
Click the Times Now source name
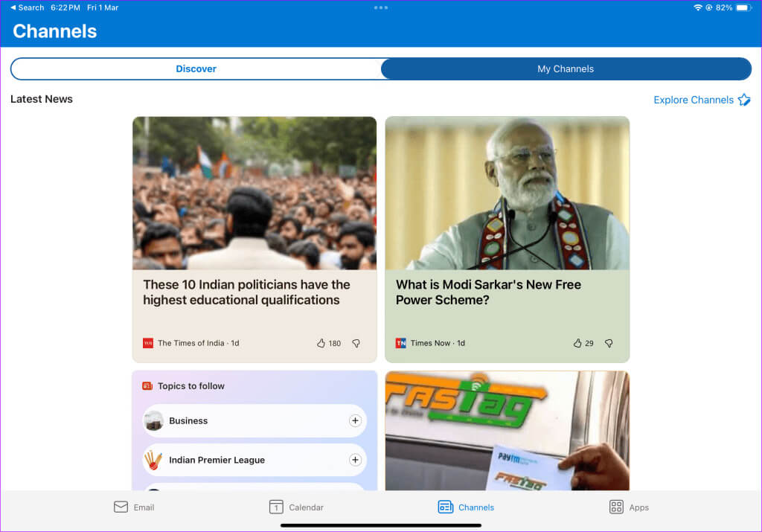430,343
